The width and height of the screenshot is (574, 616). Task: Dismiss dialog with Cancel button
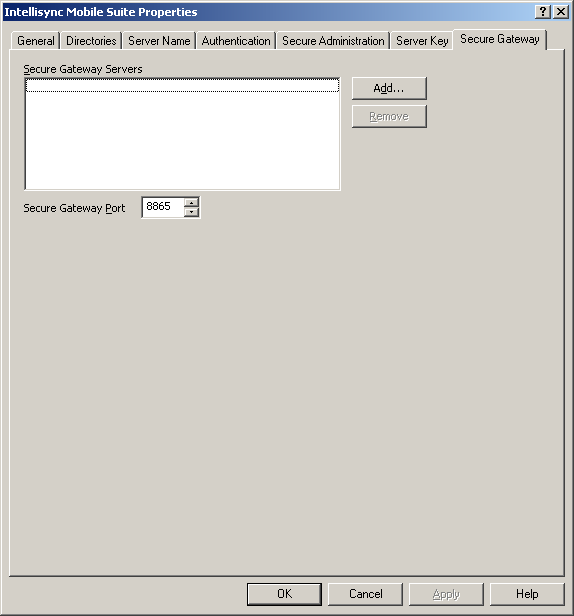(365, 594)
